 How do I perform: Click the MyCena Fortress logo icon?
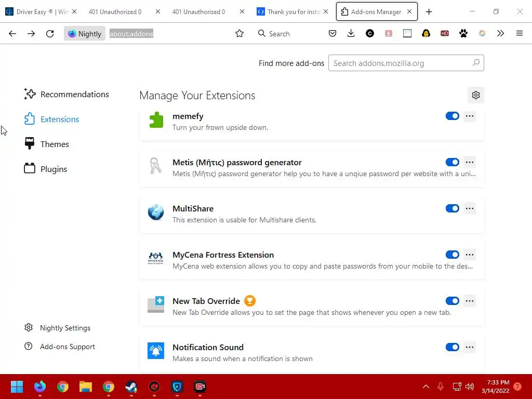point(156,258)
